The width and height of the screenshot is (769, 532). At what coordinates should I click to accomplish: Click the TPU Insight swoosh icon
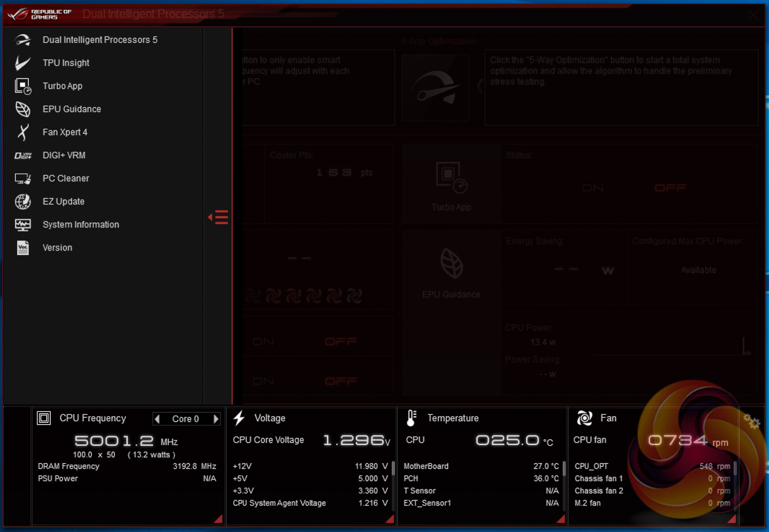click(x=22, y=63)
